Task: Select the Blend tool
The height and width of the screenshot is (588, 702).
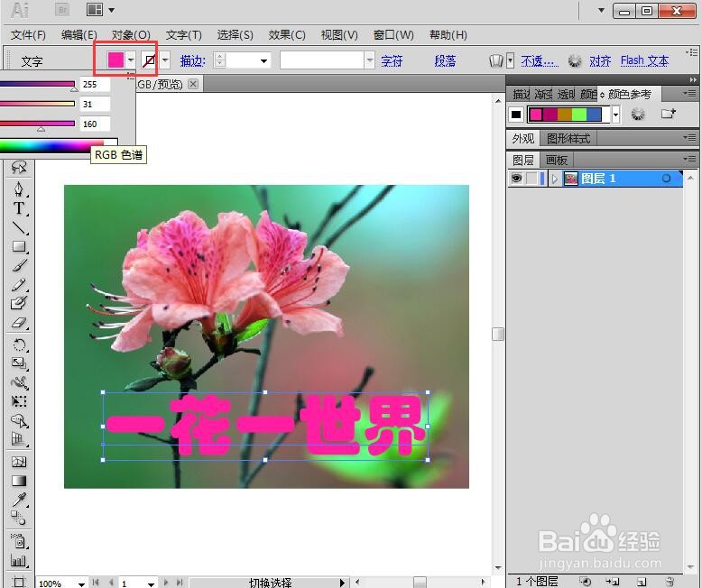Action: click(x=19, y=519)
